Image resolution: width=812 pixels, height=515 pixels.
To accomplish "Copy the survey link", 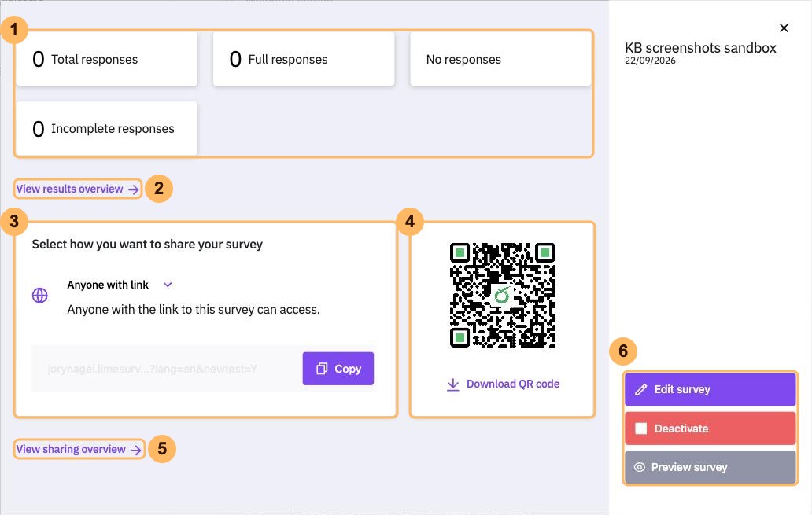I will pos(338,369).
